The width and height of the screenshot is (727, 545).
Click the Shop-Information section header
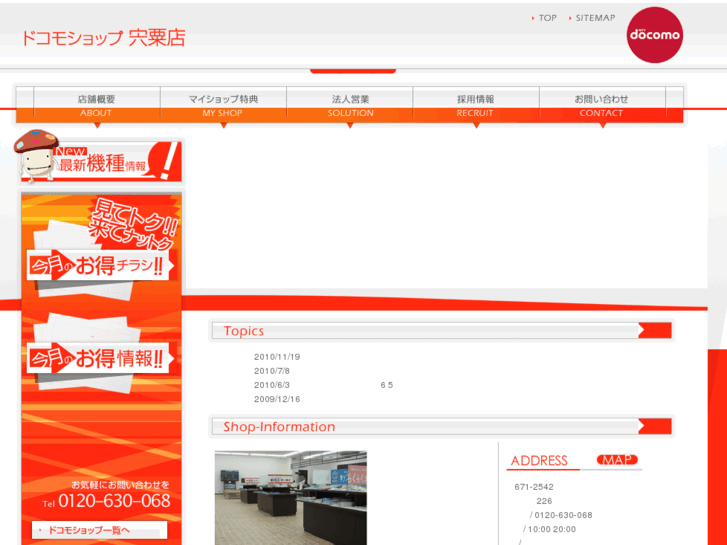[441, 426]
